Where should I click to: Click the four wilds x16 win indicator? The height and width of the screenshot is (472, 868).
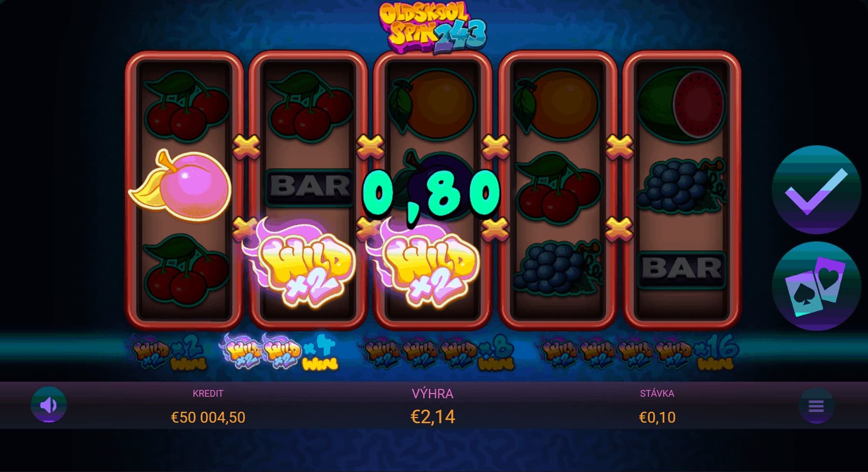[x=639, y=353]
